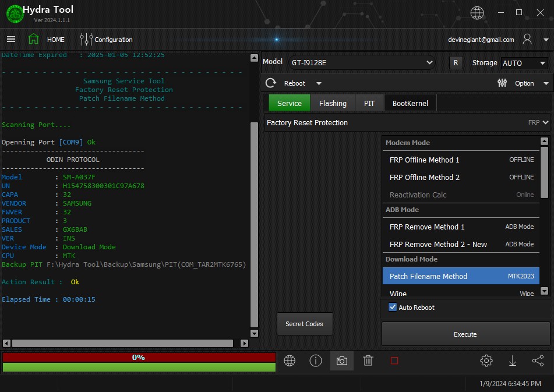554x392 pixels.
Task: Click the R button next to model
Action: pos(456,63)
